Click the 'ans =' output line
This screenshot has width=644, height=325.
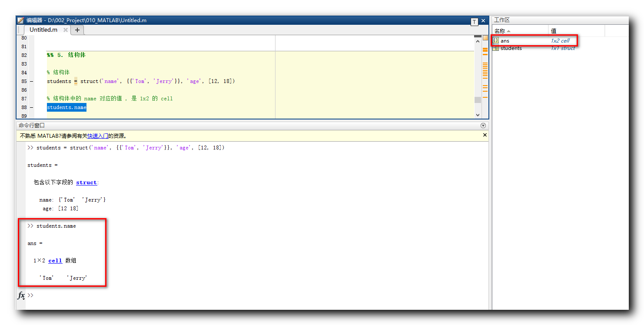coord(35,243)
